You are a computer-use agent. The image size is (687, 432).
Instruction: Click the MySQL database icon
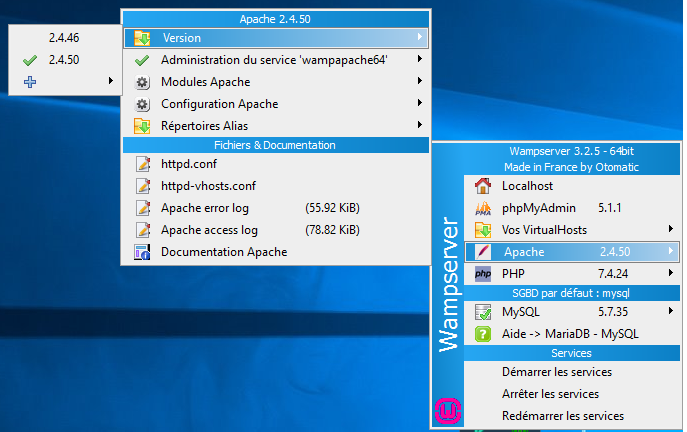point(483,312)
